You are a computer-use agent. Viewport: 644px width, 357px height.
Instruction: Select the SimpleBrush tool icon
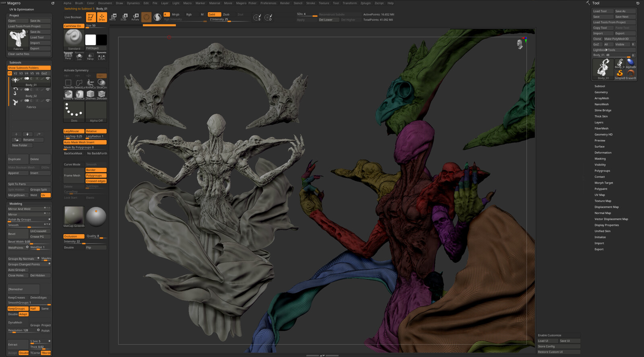[x=619, y=73]
